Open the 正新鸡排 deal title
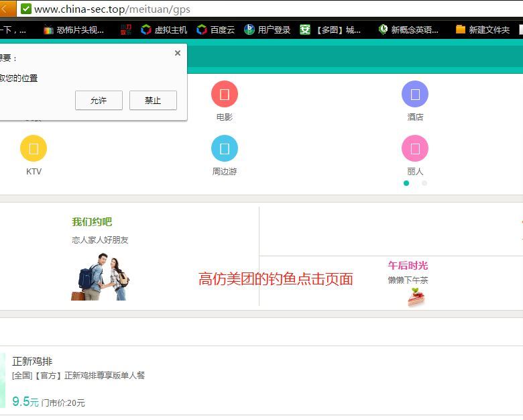 pyautogui.click(x=32, y=361)
